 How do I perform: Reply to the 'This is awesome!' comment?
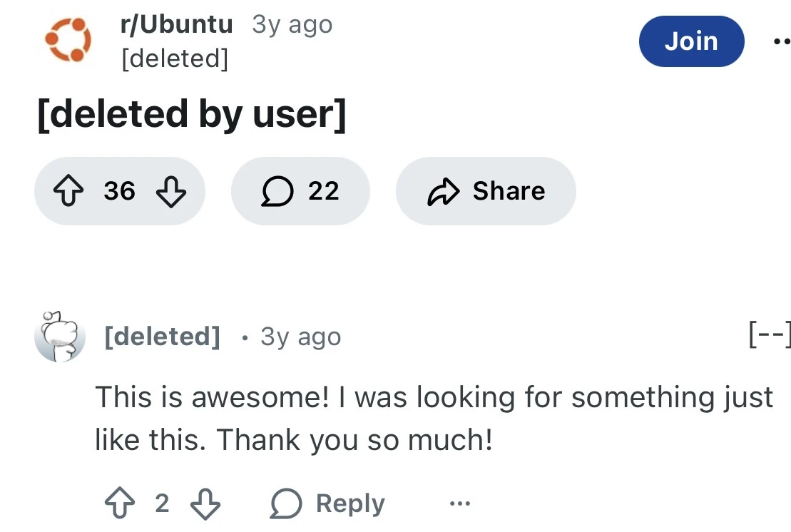(329, 503)
